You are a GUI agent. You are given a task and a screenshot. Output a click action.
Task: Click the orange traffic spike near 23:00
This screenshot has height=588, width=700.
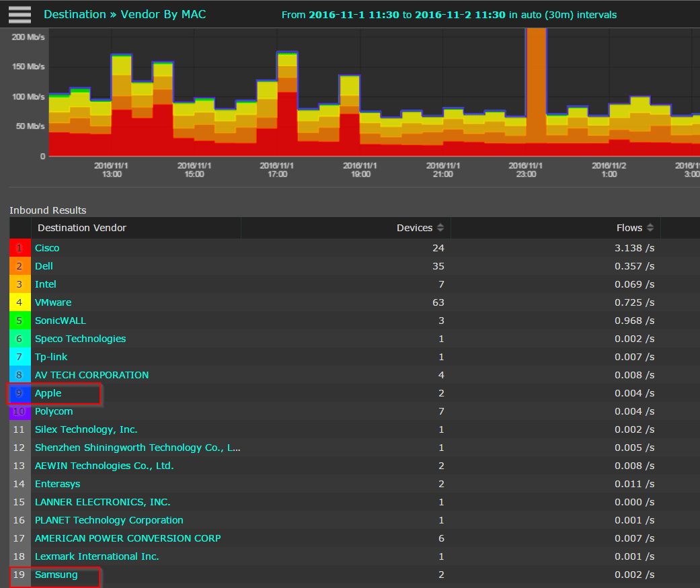[536, 85]
